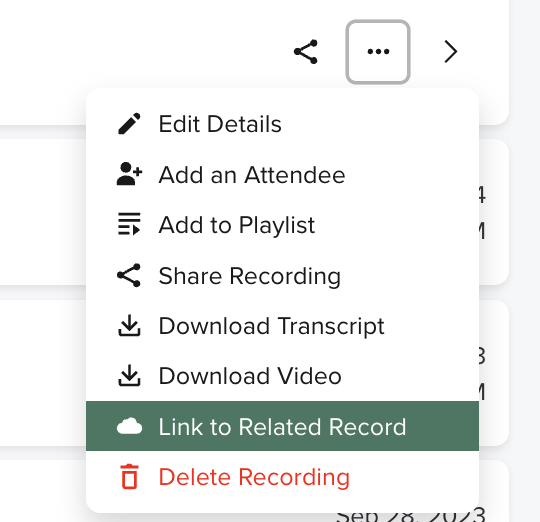Viewport: 540px width, 522px height.
Task: Click the person-plus icon for Add an Attendee
Action: point(129,174)
